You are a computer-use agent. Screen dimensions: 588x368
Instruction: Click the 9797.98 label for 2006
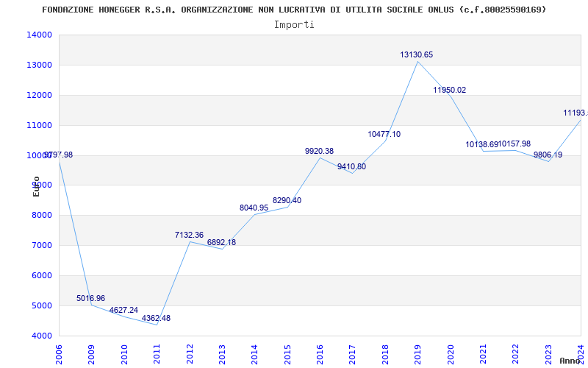click(x=59, y=155)
